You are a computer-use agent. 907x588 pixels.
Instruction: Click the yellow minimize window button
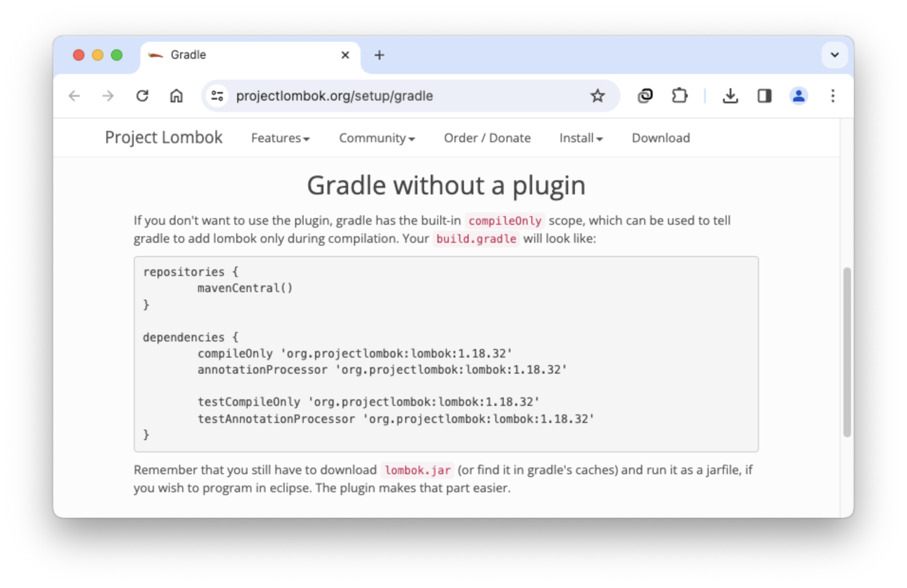point(98,55)
